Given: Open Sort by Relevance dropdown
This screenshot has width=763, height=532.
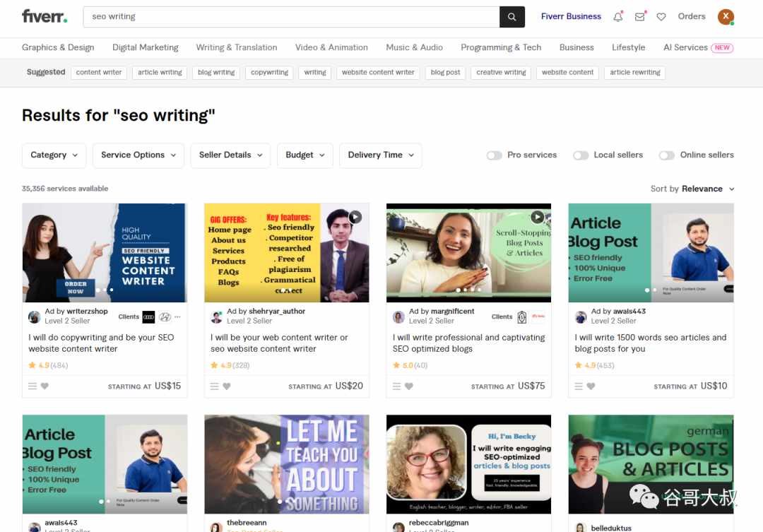Looking at the screenshot, I should pyautogui.click(x=692, y=189).
